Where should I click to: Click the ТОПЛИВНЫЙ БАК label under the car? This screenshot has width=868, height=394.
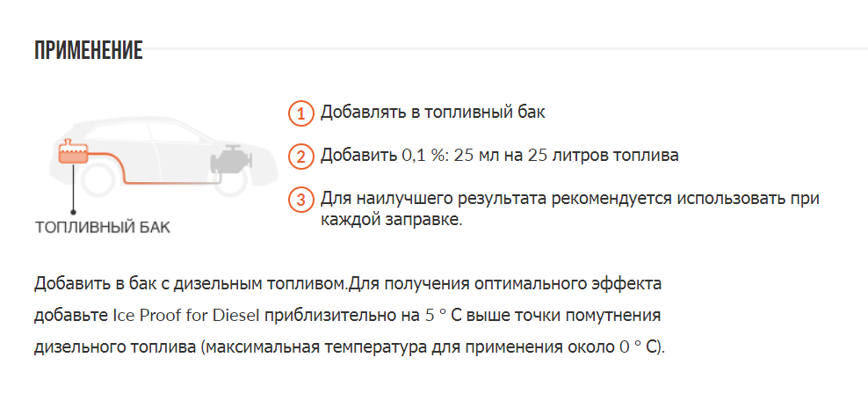(x=103, y=227)
